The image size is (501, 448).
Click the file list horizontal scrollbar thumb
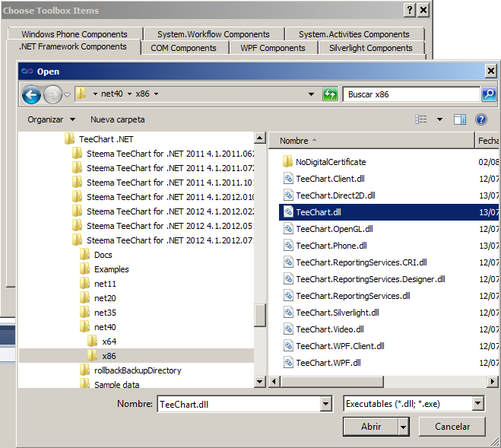coord(331,381)
